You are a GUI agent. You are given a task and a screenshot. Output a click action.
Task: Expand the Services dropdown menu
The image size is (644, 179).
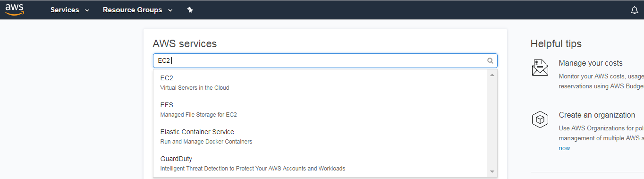click(x=70, y=10)
